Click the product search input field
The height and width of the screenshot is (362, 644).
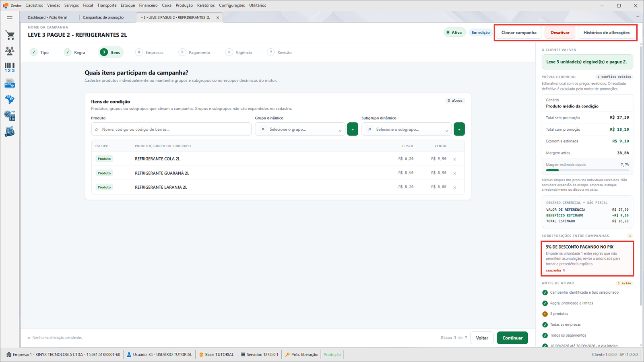coord(171,129)
